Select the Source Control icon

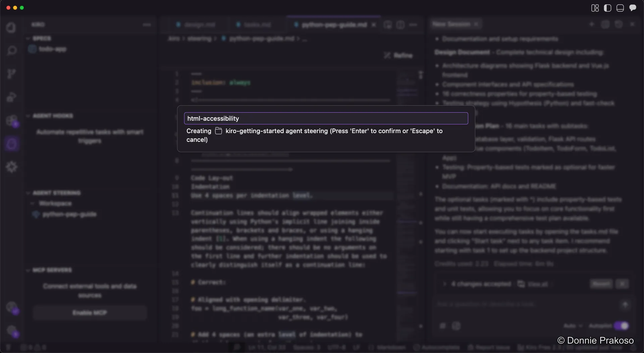point(12,73)
